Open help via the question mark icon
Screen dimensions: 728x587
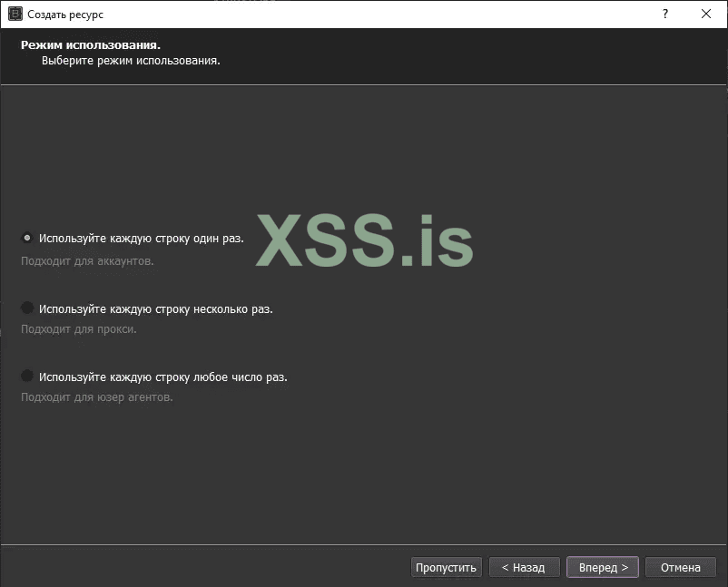(x=665, y=14)
